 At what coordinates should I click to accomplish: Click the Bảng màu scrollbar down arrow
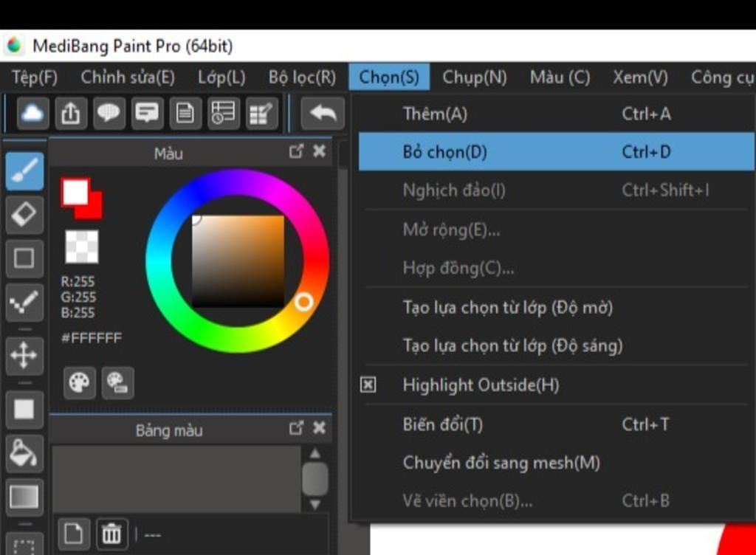click(315, 504)
